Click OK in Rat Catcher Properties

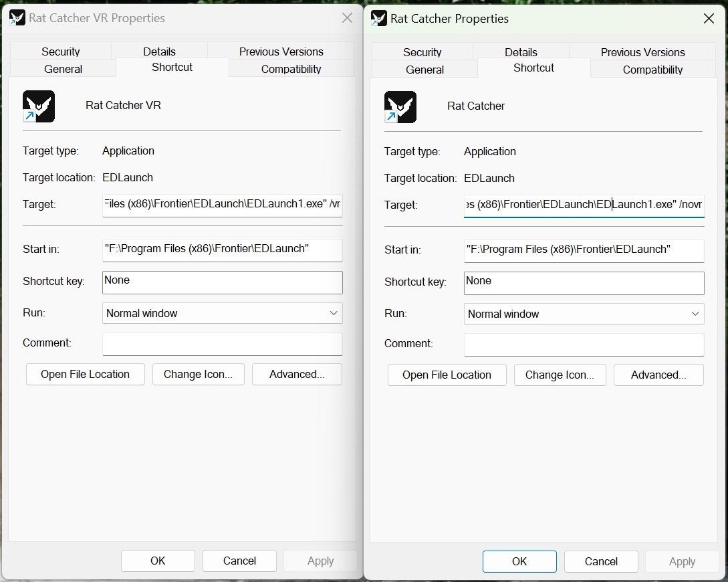pos(519,561)
